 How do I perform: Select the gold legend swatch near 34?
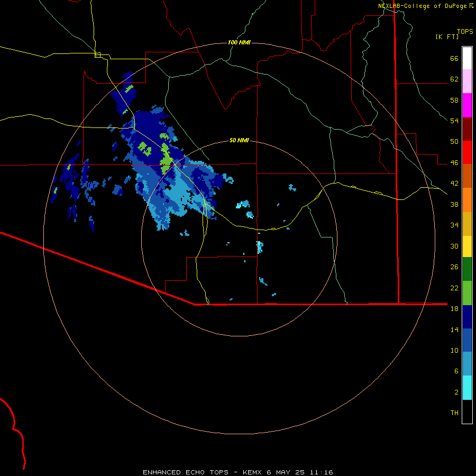[x=467, y=224]
